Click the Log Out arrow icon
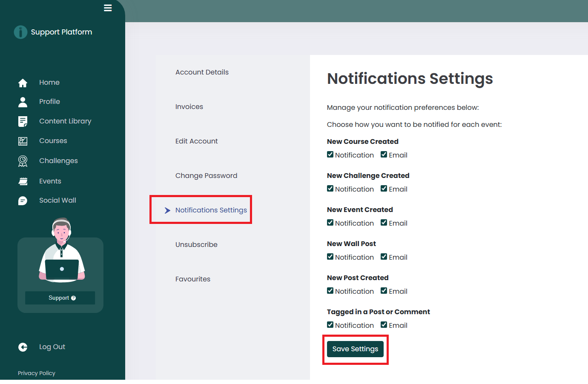Screen dimensions: 588x384 tap(23, 347)
